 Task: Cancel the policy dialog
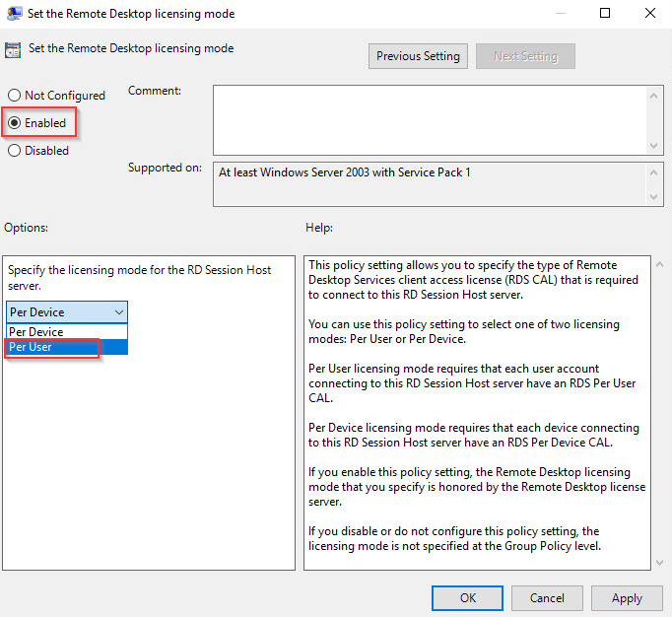tap(547, 597)
